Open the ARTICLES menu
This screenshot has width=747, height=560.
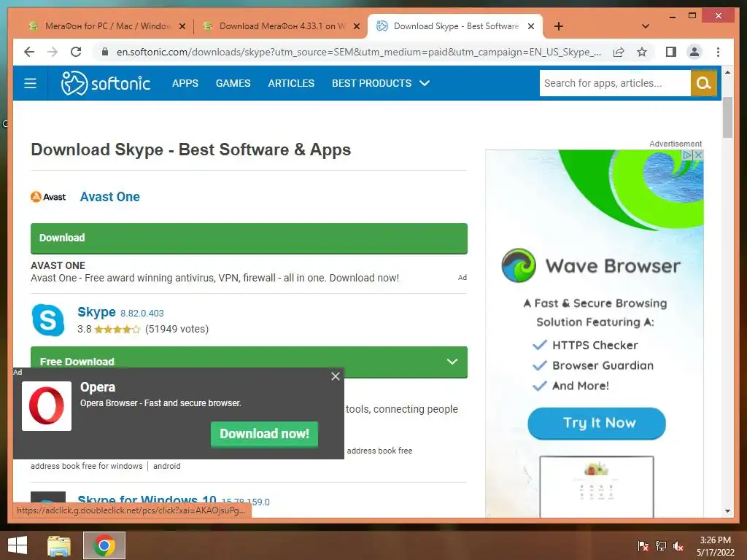(x=291, y=83)
